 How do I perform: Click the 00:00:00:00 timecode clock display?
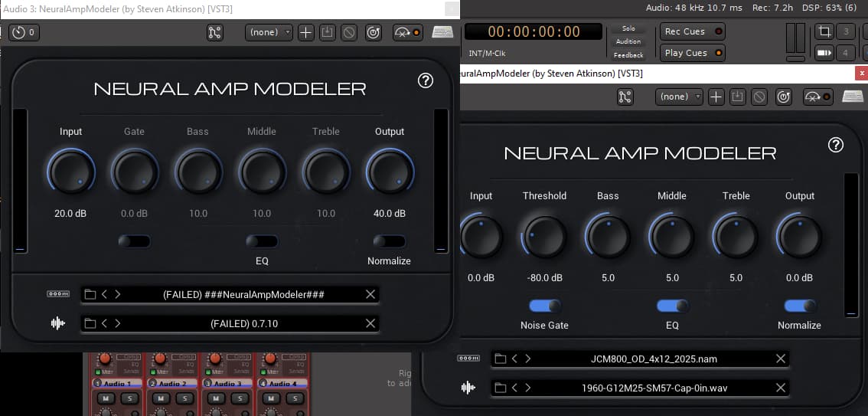[534, 31]
